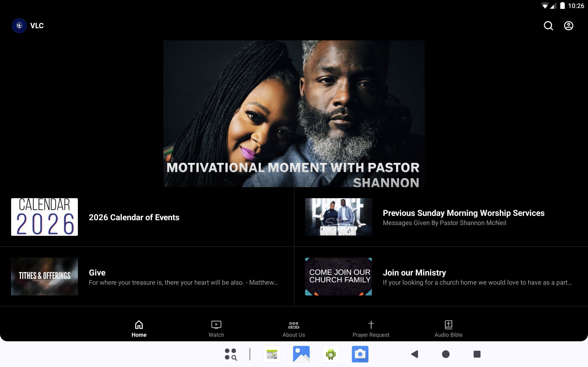Open Previous Sunday Morning Worship Services
Viewport: 588px width, 367px height.
[x=463, y=213]
